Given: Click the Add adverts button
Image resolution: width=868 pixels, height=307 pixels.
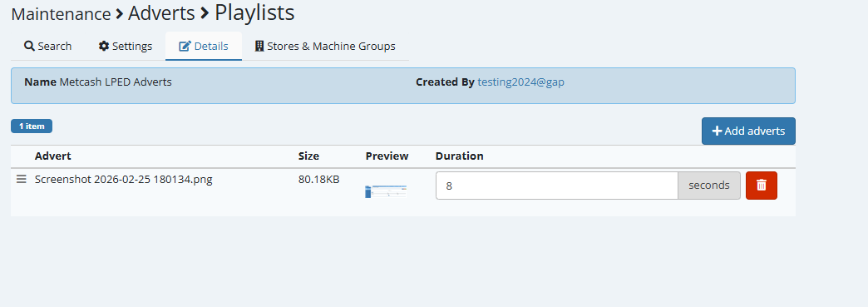Looking at the screenshot, I should click(748, 131).
